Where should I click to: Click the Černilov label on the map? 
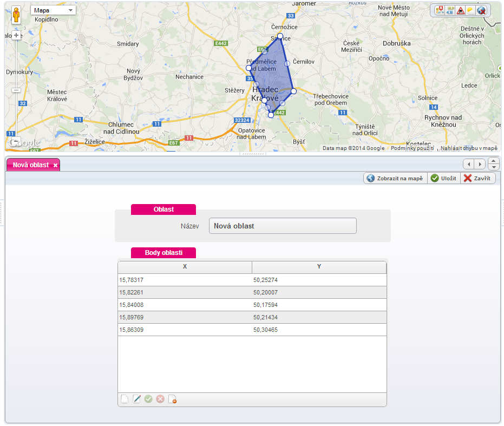[x=303, y=61]
